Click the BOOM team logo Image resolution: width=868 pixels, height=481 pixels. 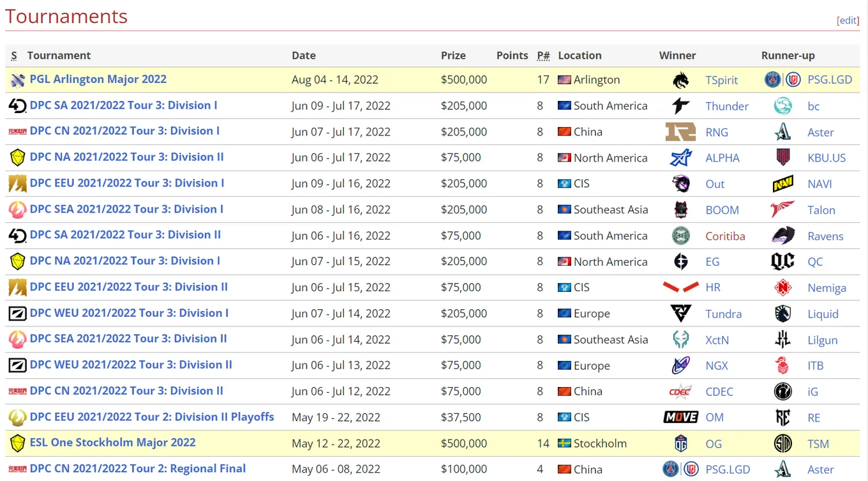[681, 210]
